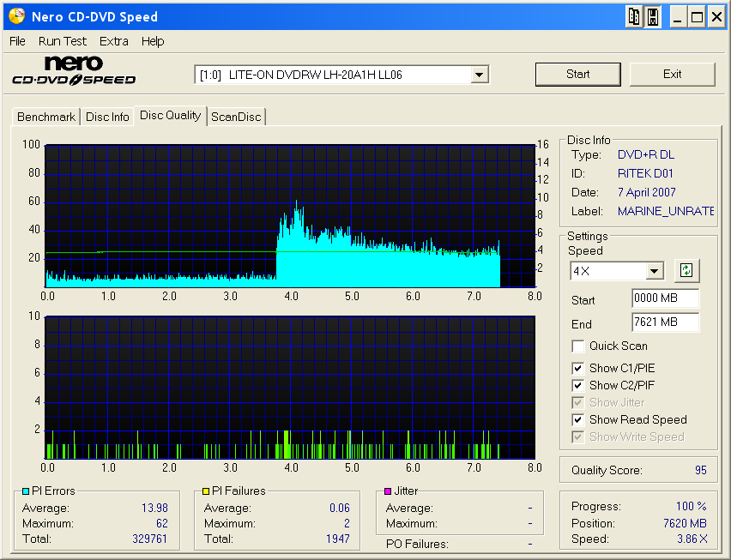Enable the Quick Scan checkbox
Image resolution: width=731 pixels, height=560 pixels.
(x=577, y=346)
